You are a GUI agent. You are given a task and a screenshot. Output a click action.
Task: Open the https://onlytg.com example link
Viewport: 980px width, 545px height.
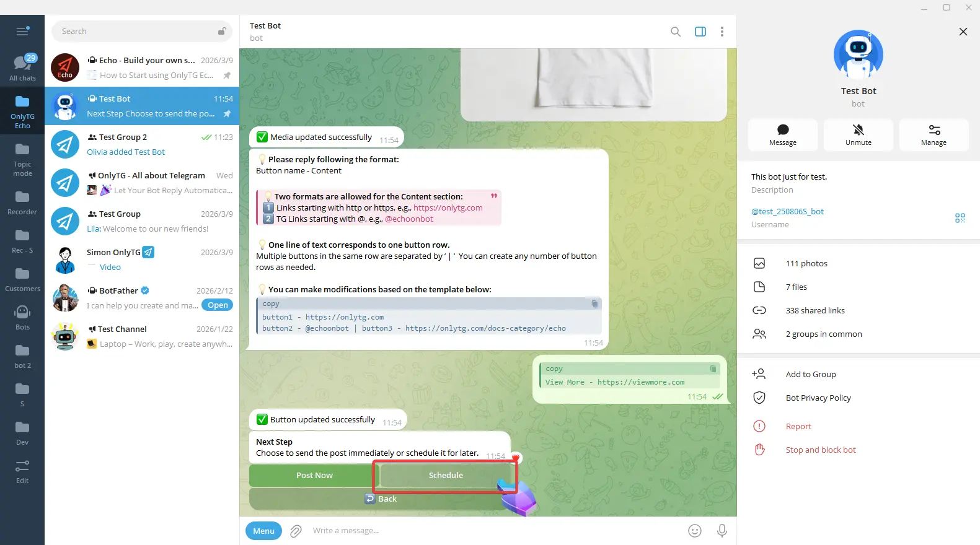click(448, 208)
